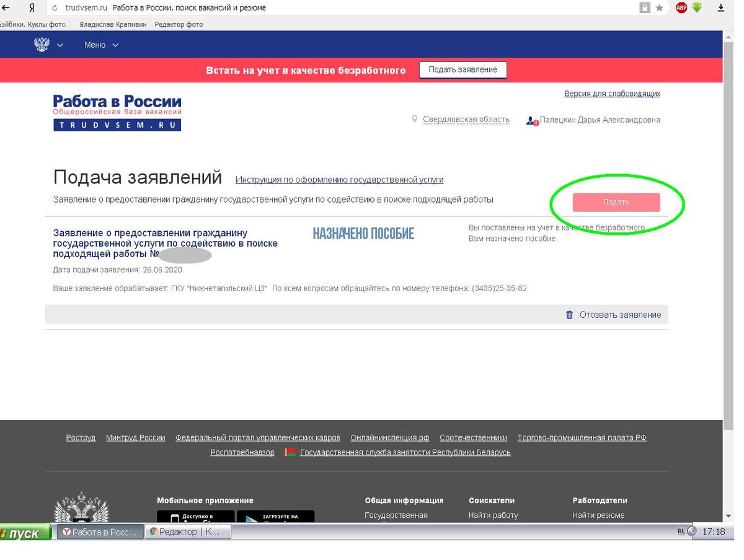Click the Russian coat of arms icon
744x560 pixels.
[x=42, y=45]
